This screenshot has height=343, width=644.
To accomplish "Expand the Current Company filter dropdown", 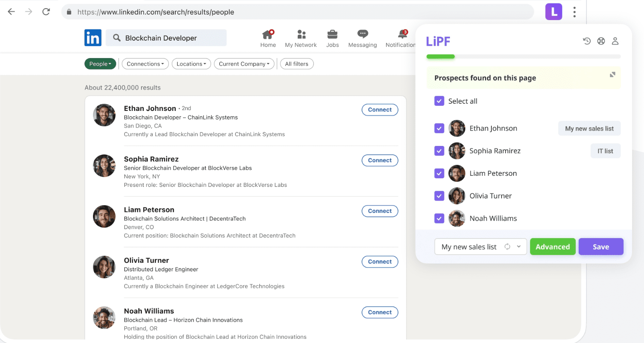I will click(x=244, y=64).
